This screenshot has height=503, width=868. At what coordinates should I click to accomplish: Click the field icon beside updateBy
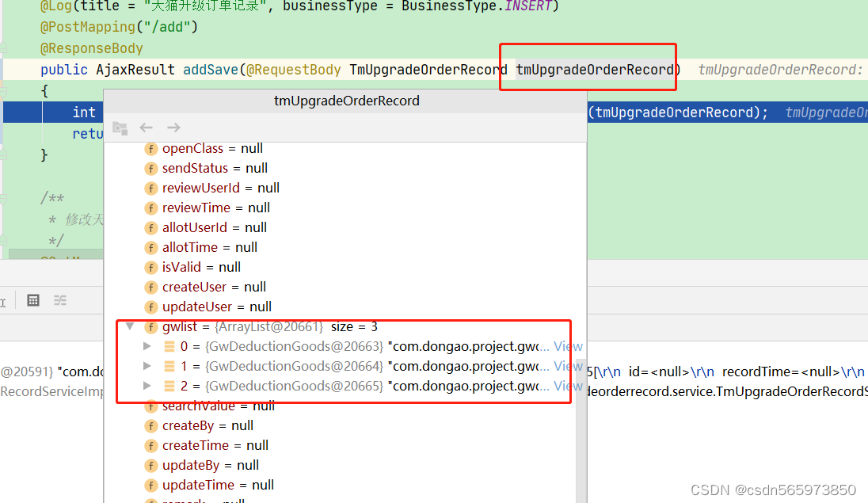(150, 465)
